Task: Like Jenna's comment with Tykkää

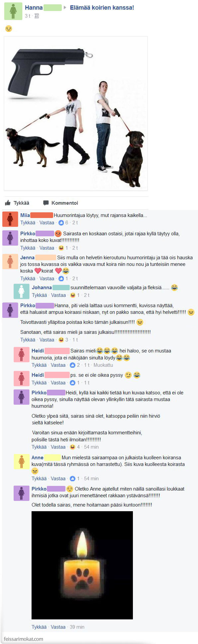Action: point(28,279)
